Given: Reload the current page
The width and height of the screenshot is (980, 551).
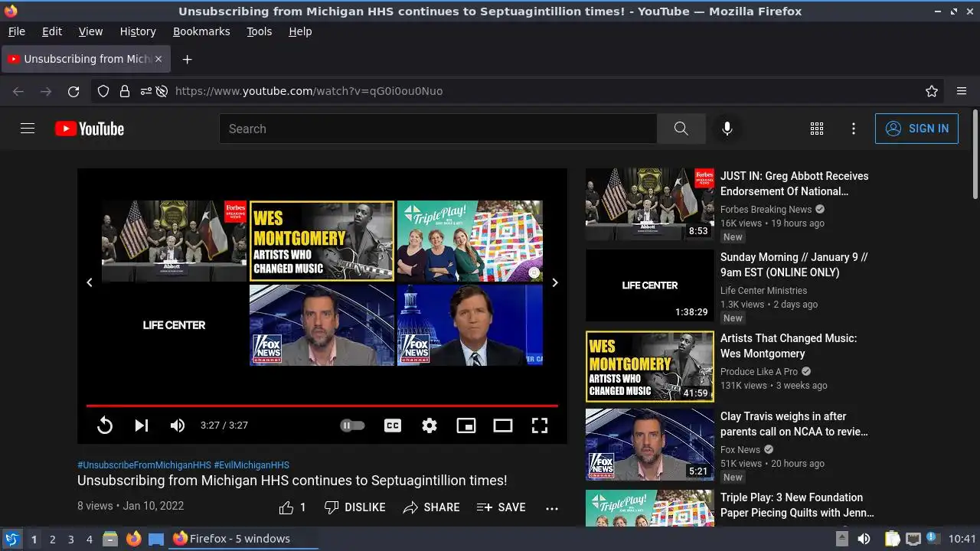Looking at the screenshot, I should click(73, 91).
